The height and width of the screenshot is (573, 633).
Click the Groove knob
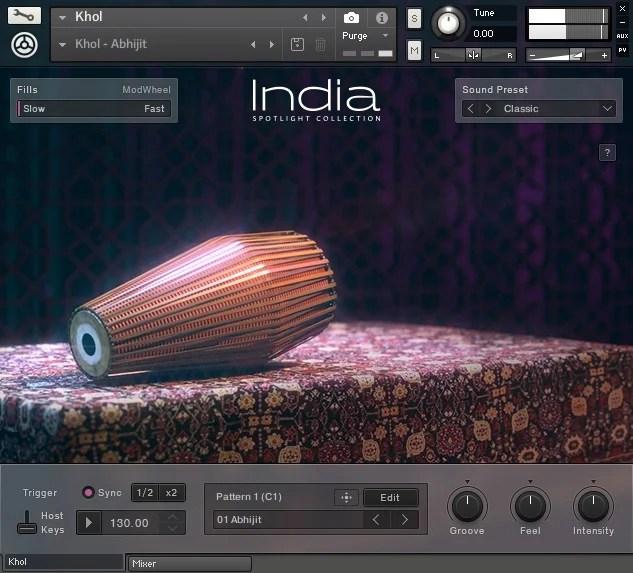[467, 506]
